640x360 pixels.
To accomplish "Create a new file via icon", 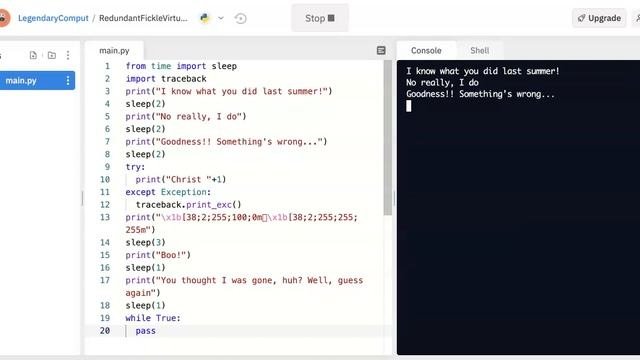I will pos(33,55).
